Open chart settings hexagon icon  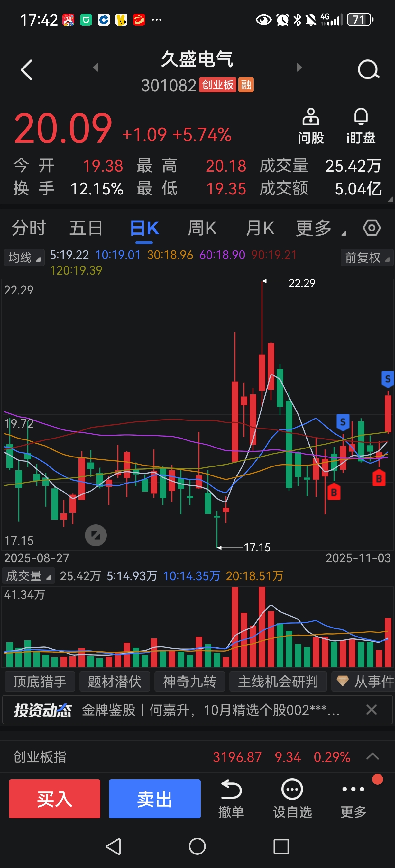[x=372, y=228]
